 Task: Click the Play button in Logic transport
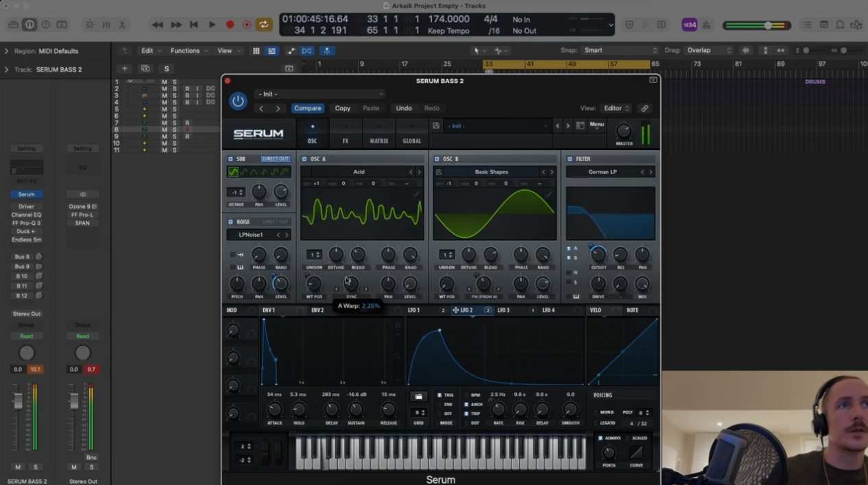(x=212, y=25)
